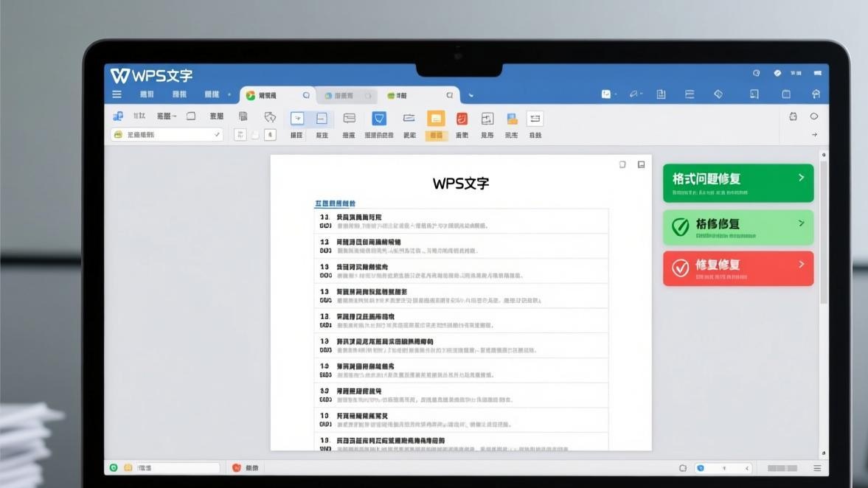Viewport: 868px width, 488px height.
Task: Click the calendar-like square icon in the blue bar
Action: [786, 94]
